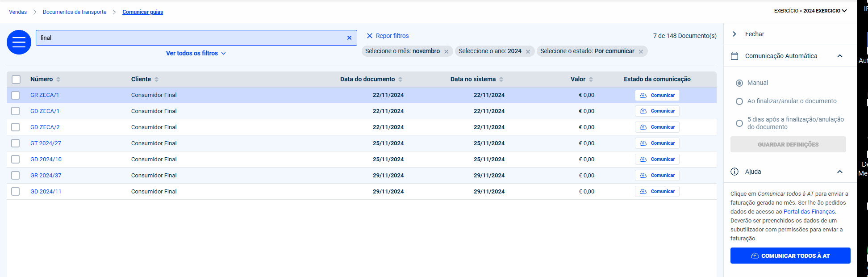
Task: Check the row GR 2024/37 checkbox
Action: point(16,176)
